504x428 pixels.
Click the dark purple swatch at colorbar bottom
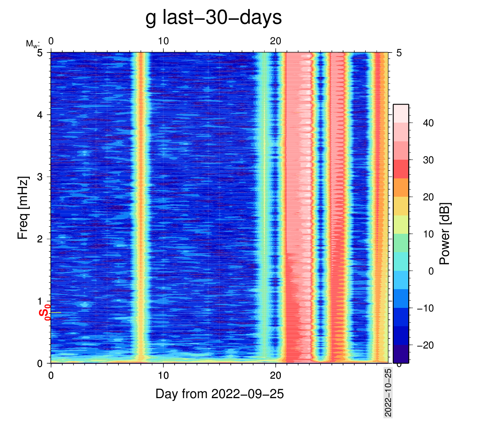click(401, 354)
